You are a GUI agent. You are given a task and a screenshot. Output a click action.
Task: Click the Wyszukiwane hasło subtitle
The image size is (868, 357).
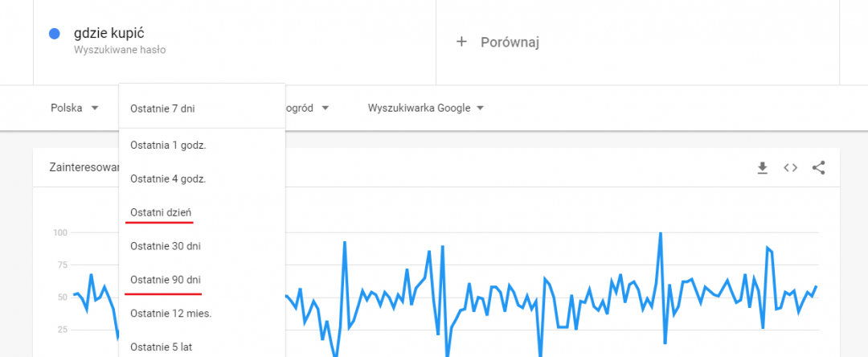tap(120, 50)
